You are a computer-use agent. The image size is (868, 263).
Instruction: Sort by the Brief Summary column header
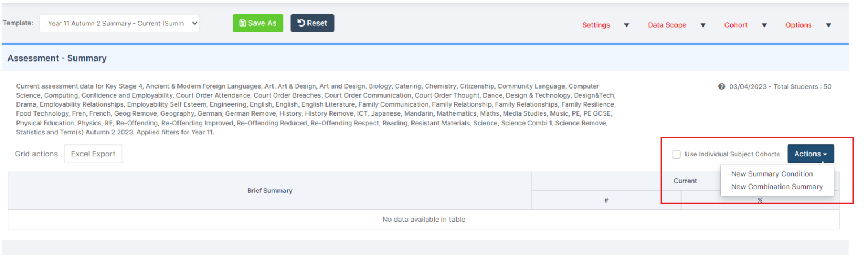coord(270,191)
